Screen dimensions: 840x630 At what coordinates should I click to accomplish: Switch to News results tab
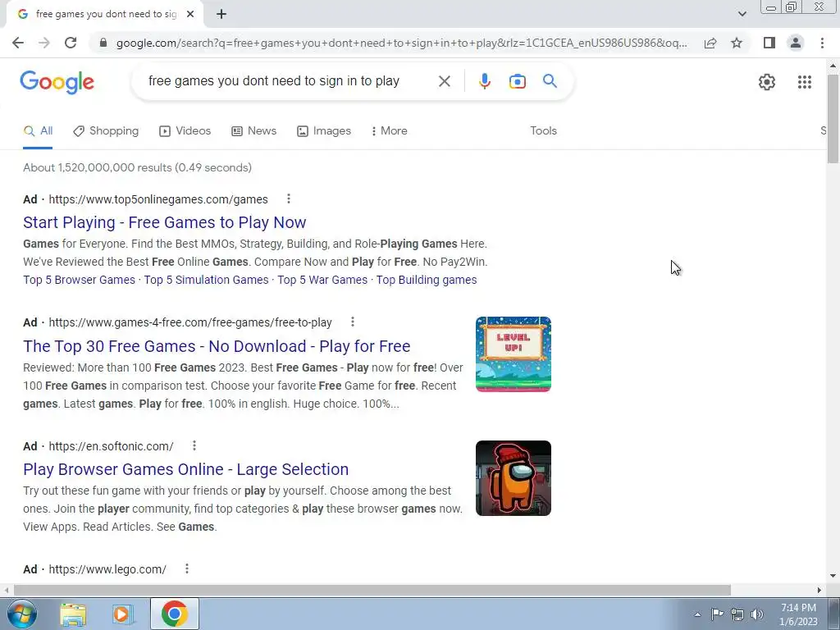(254, 131)
